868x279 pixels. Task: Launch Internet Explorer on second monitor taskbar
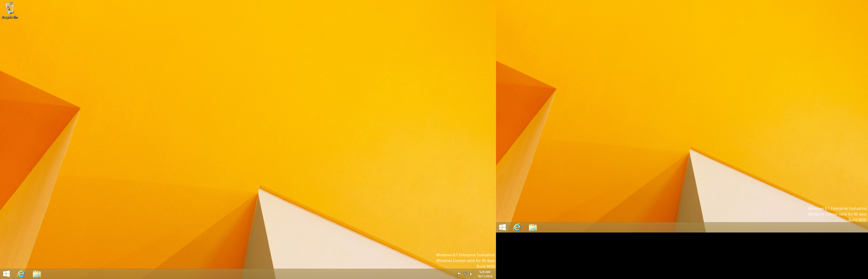click(x=517, y=227)
